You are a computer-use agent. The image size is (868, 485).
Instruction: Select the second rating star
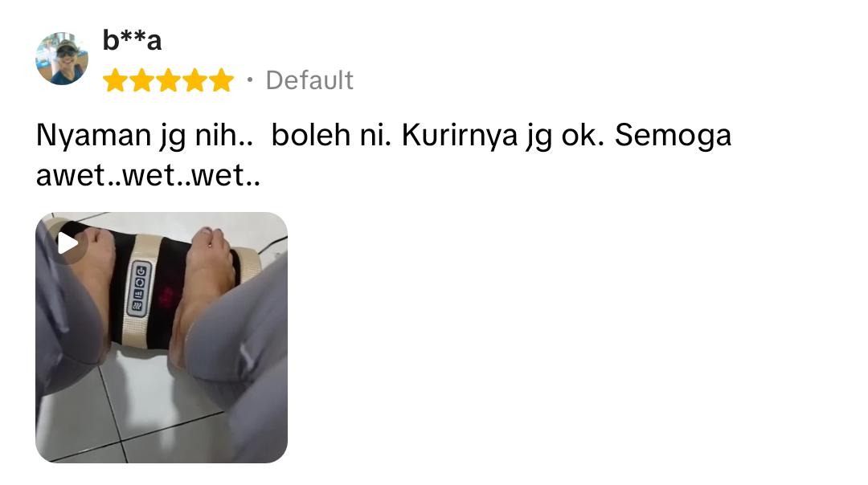(x=141, y=80)
